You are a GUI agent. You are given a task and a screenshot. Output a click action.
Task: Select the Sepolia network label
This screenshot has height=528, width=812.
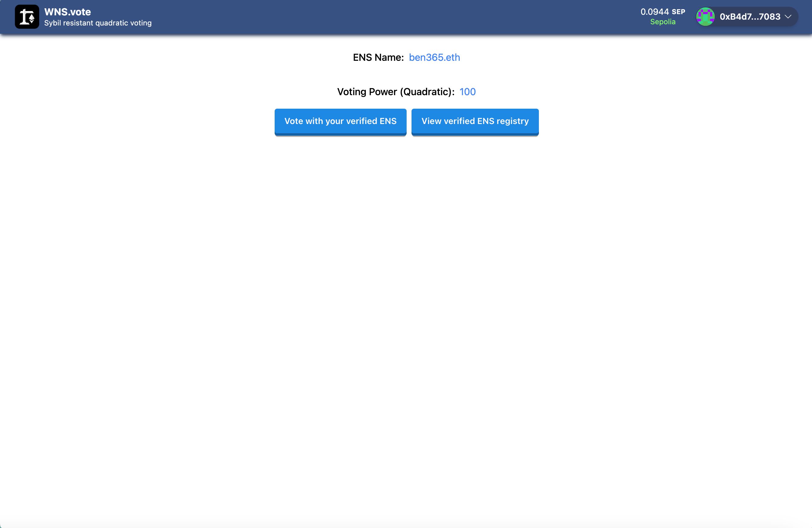click(x=663, y=22)
